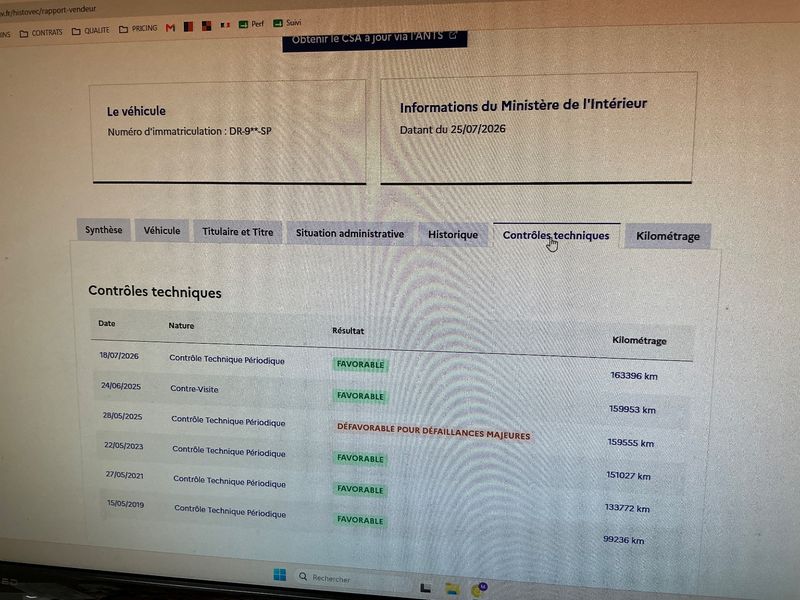
Task: Click the 163396 km mileage value
Action: click(634, 376)
